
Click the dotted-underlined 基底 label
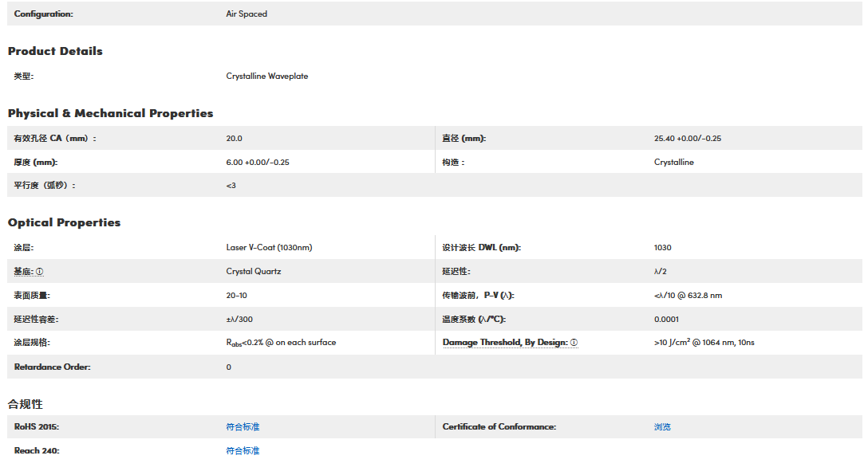coord(24,272)
